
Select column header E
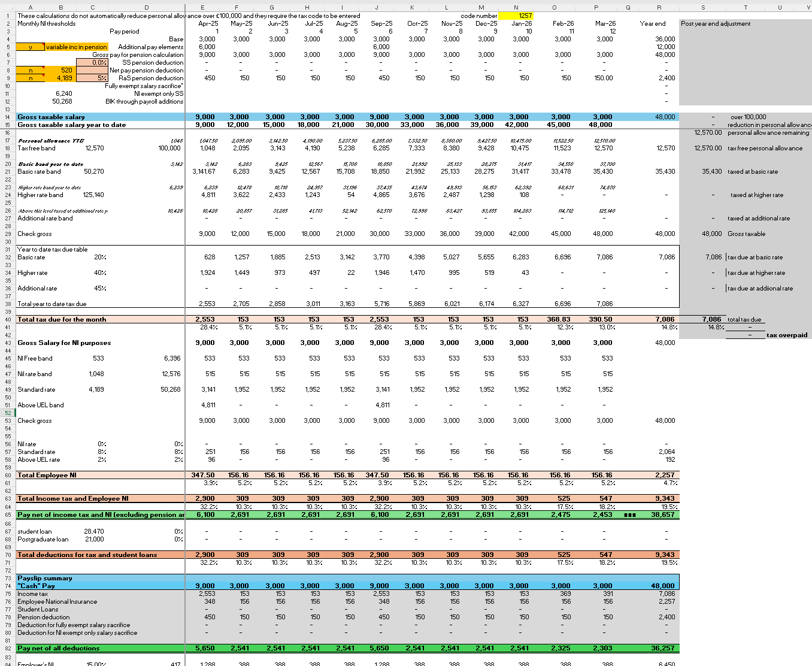(x=202, y=7)
